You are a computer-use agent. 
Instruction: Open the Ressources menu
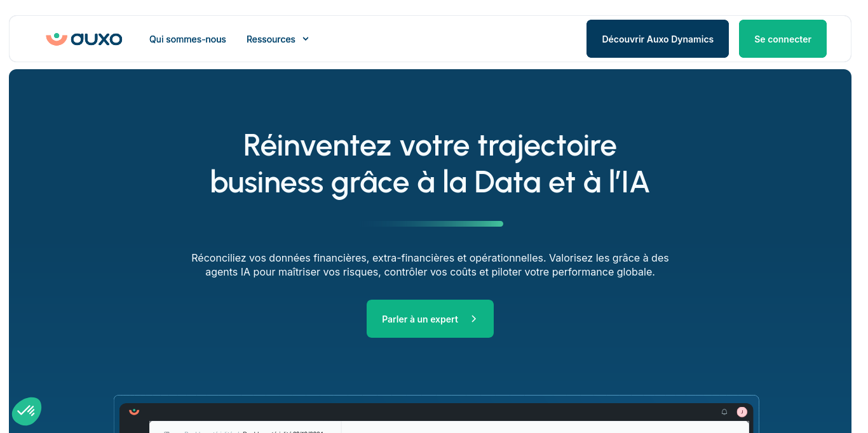271,39
